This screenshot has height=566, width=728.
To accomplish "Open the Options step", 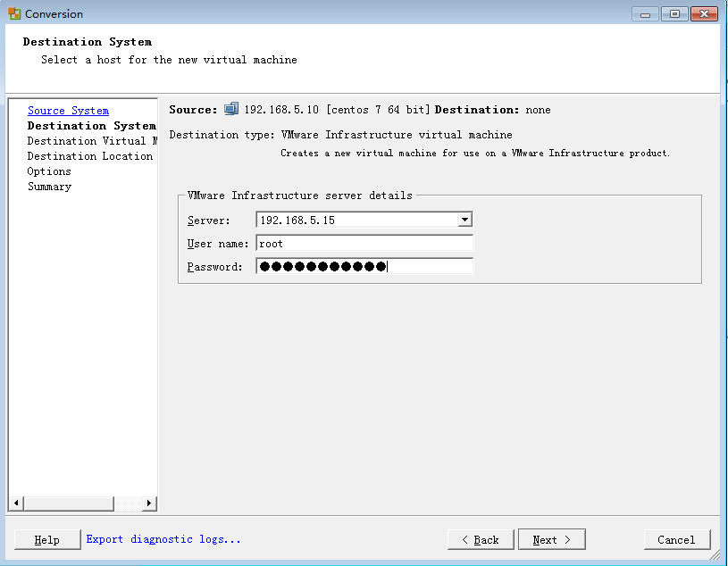I will point(49,171).
